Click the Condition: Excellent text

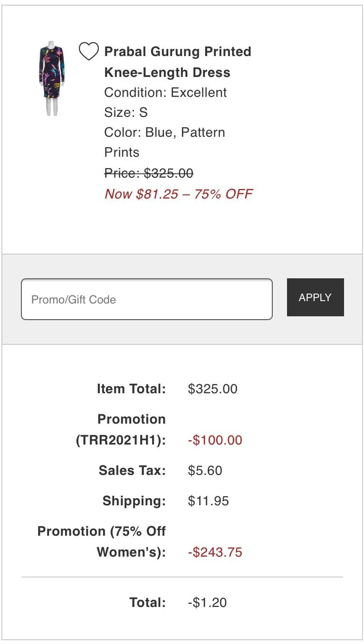pos(165,92)
